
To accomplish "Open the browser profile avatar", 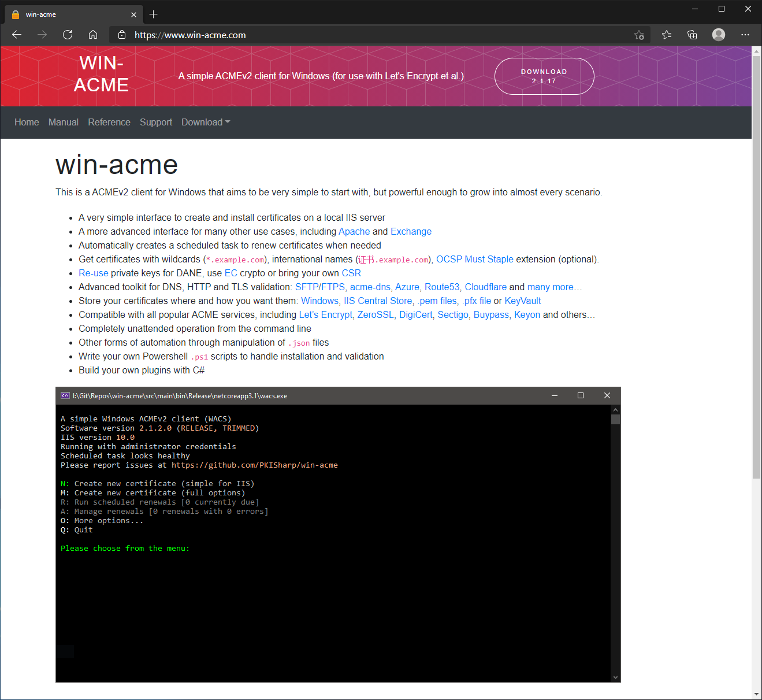I will (719, 35).
